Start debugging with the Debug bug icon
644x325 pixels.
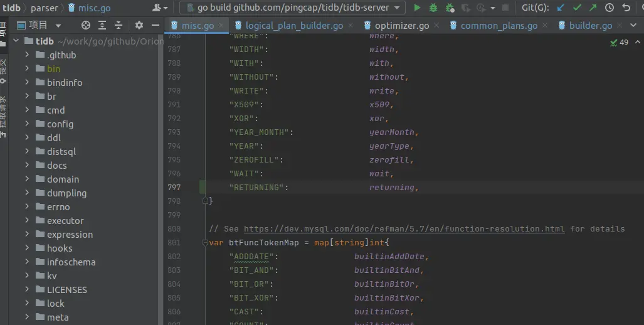point(433,8)
